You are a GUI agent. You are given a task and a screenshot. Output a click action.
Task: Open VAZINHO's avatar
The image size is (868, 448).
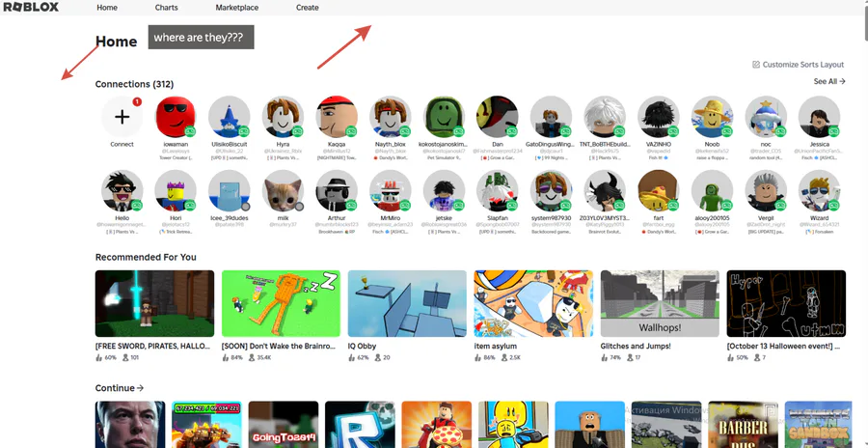coord(658,117)
